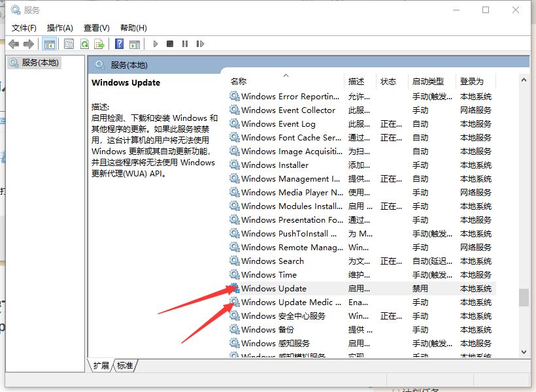Screen dimensions: 536x392
Task: Switch to the 标准 tab
Action: pos(125,366)
